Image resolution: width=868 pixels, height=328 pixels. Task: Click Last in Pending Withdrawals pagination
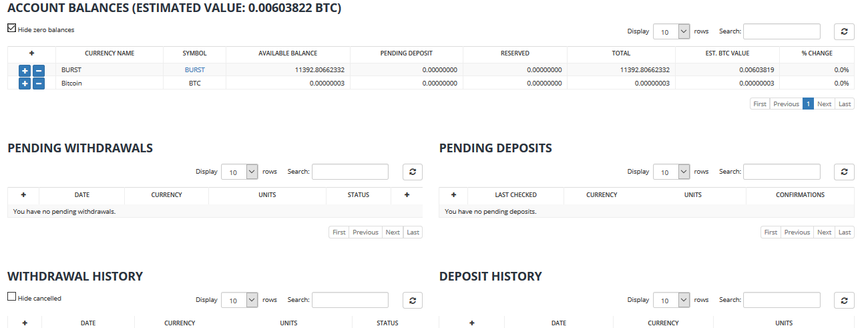pos(413,232)
